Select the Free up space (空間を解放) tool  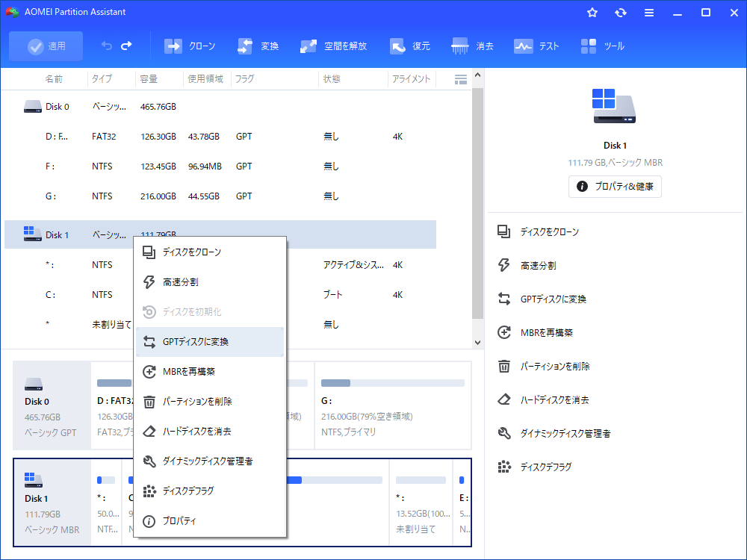(333, 46)
